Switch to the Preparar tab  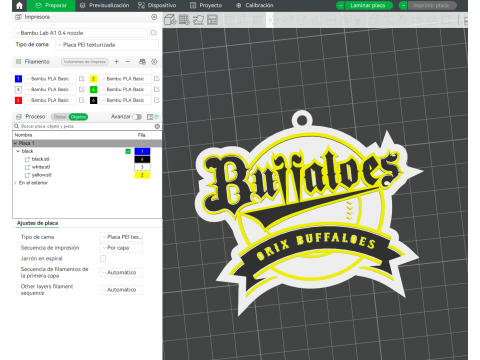51,5
